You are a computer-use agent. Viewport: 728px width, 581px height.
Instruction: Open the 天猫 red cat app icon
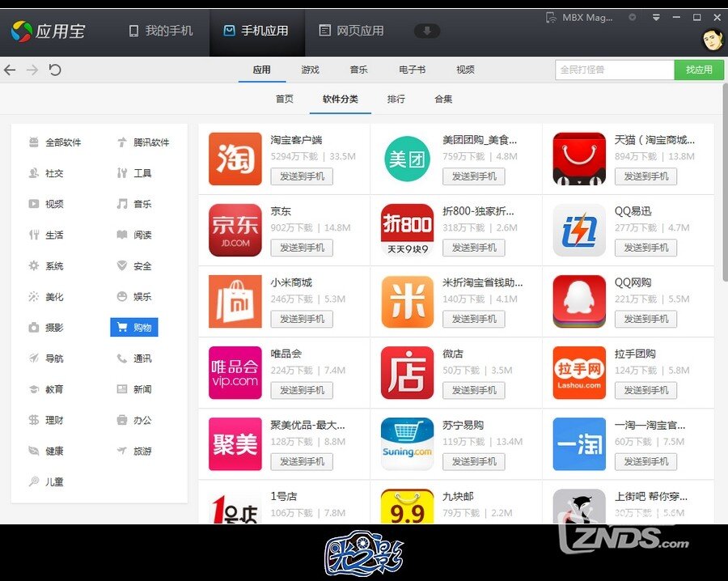coord(579,159)
